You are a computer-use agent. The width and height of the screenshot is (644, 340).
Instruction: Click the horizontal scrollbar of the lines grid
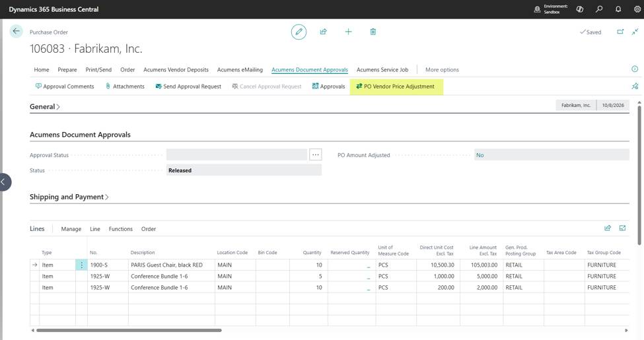(129, 330)
